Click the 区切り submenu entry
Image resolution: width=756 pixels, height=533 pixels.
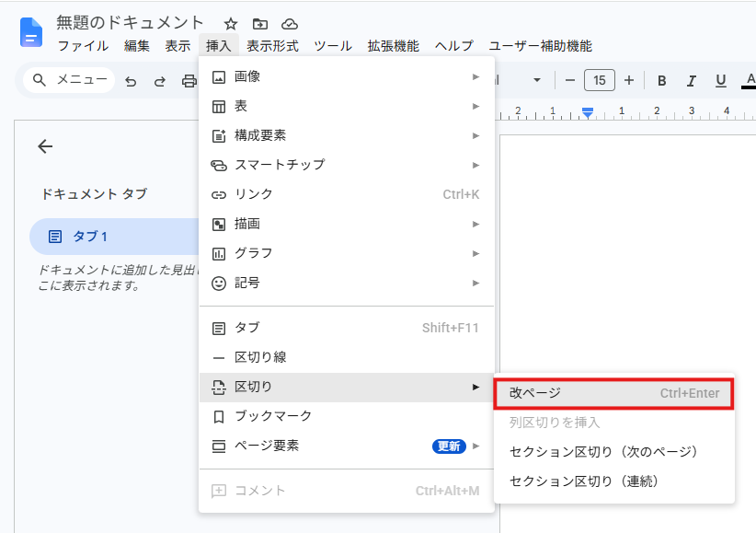(x=347, y=388)
